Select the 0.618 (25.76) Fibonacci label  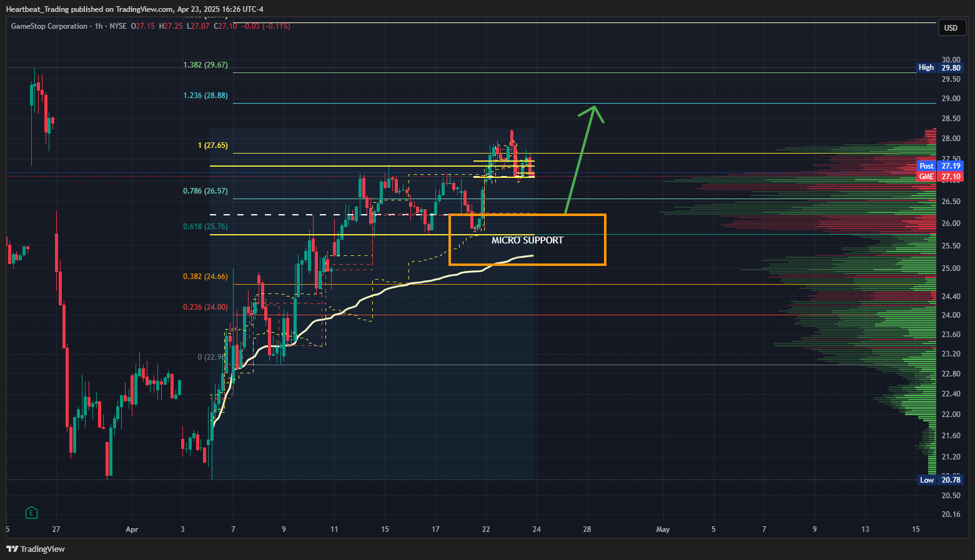pos(205,227)
